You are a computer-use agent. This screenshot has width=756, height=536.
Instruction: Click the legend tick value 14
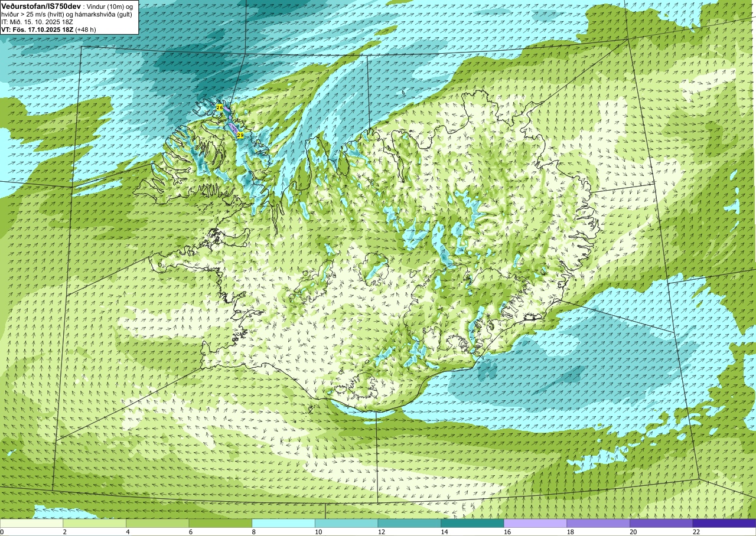[x=444, y=532]
